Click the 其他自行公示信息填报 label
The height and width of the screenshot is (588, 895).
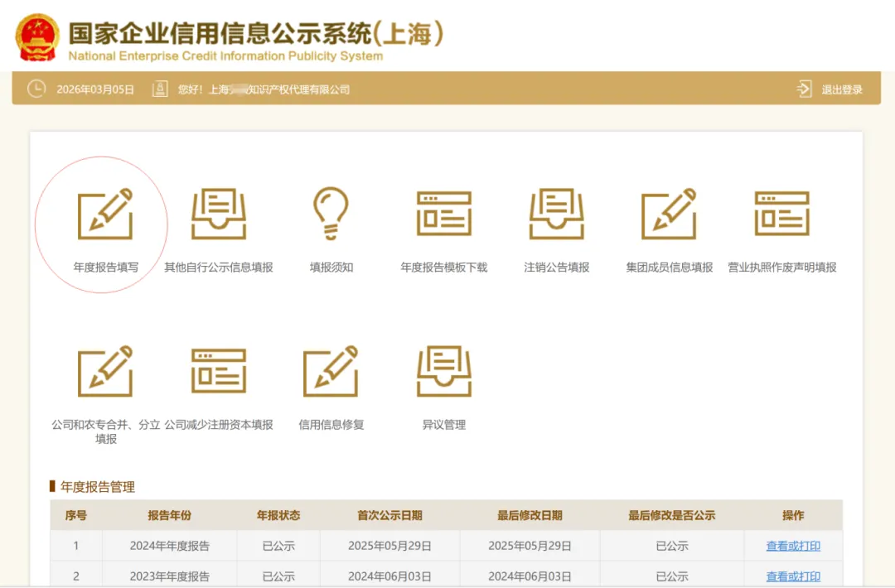(x=219, y=267)
